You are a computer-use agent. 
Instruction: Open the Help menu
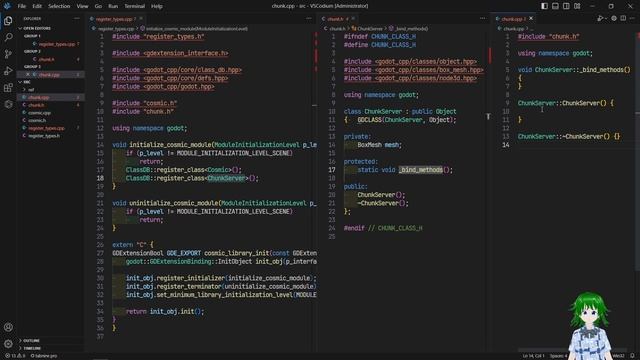coord(157,6)
